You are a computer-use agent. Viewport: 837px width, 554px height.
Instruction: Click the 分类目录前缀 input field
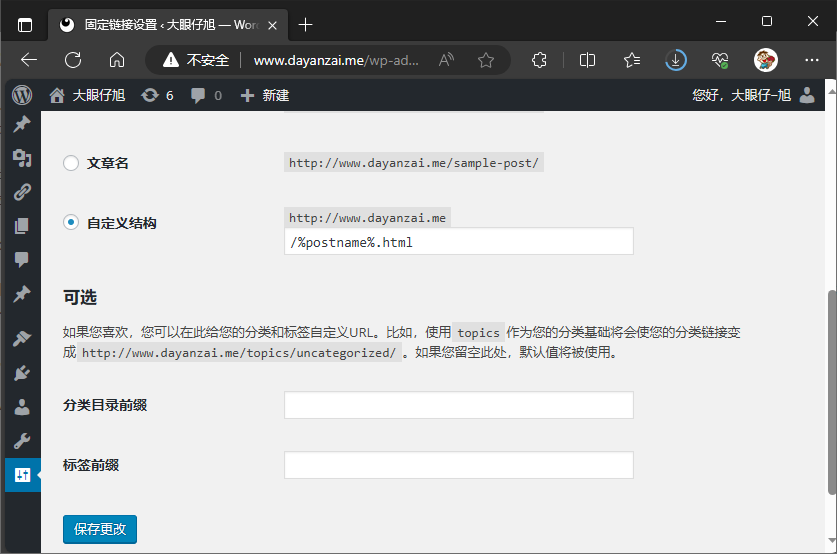(x=459, y=405)
